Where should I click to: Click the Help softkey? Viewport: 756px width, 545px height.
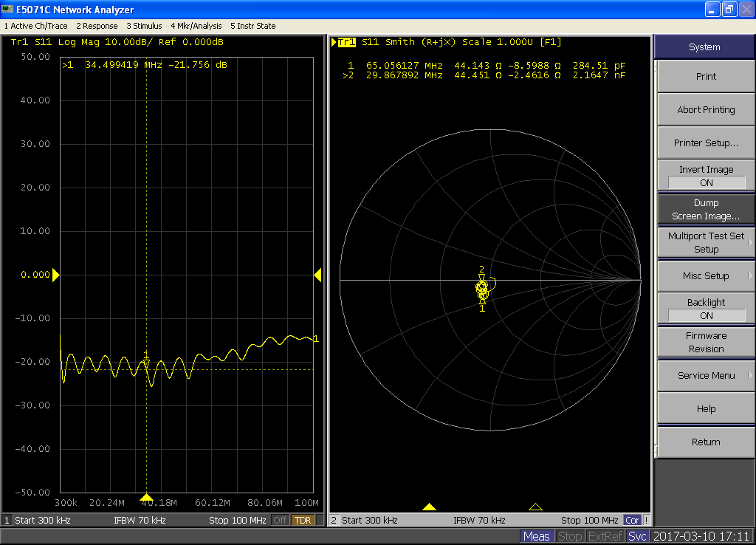pyautogui.click(x=706, y=409)
